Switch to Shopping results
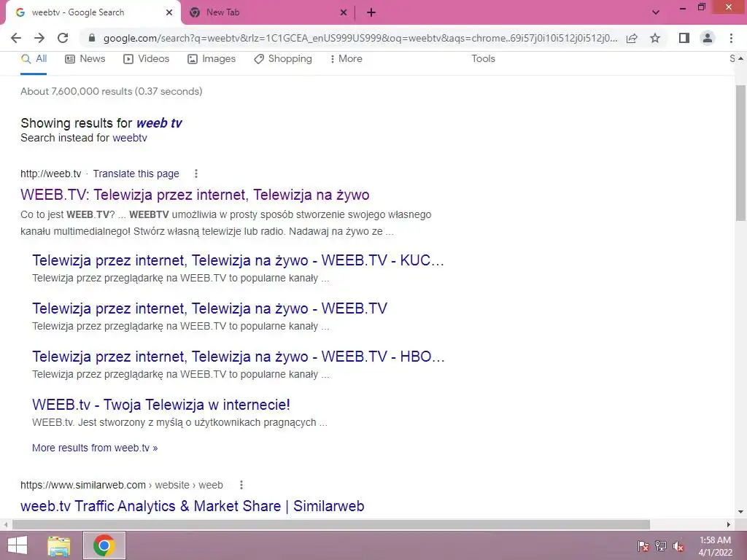The image size is (747, 560). pos(283,59)
